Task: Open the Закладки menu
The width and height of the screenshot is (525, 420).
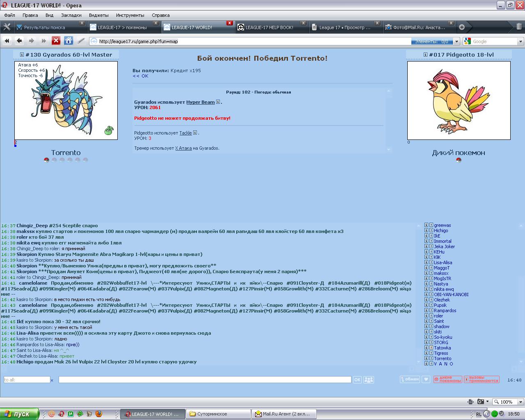Action: point(71,15)
